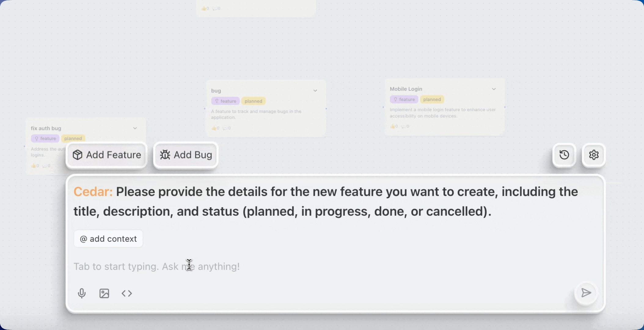Image resolution: width=644 pixels, height=330 pixels.
Task: Click the add context button
Action: coord(108,239)
